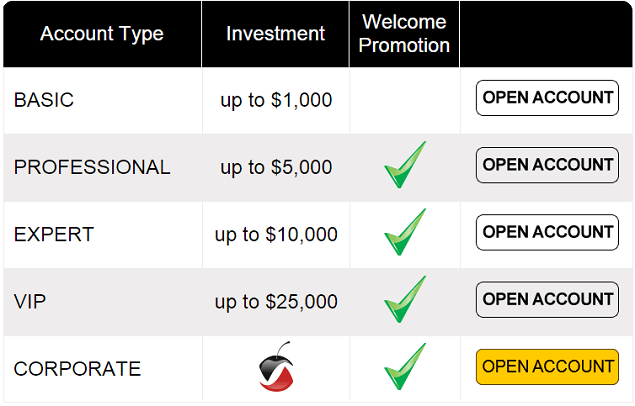The width and height of the screenshot is (635, 406).
Task: Select the PROFESSIONAL account type label
Action: pyautogui.click(x=92, y=167)
